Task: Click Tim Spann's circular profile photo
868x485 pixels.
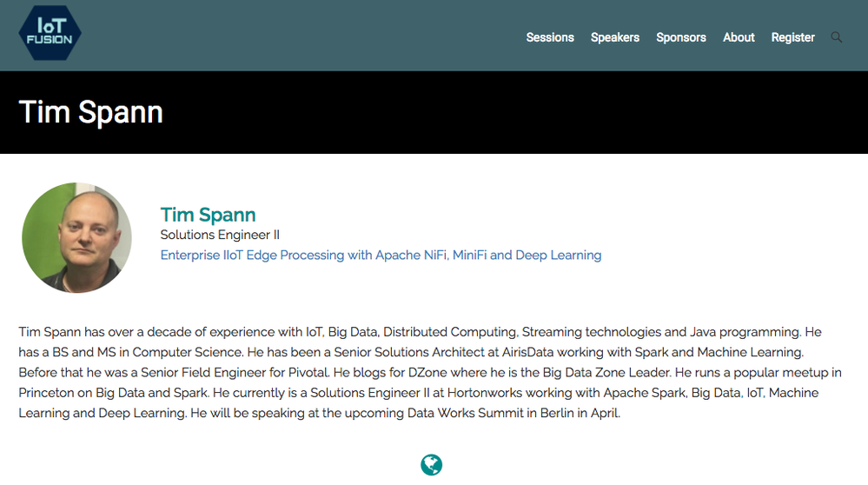Action: tap(76, 237)
